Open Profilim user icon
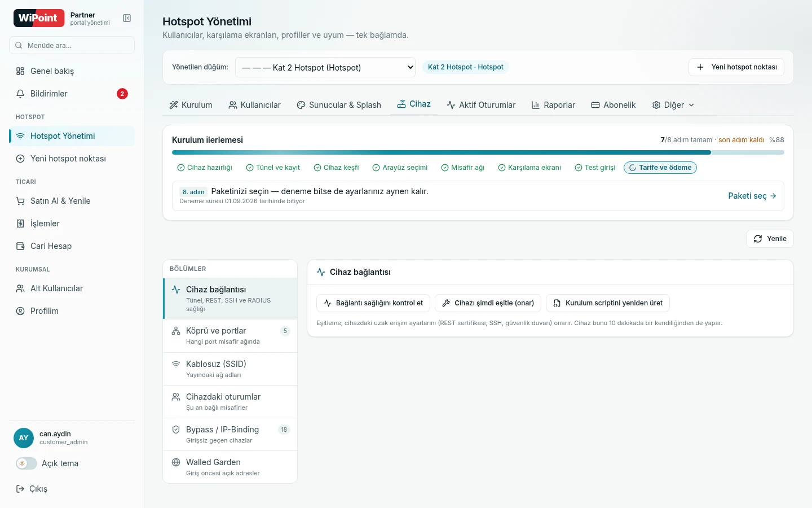Viewport: 812px width, 508px height. (20, 311)
